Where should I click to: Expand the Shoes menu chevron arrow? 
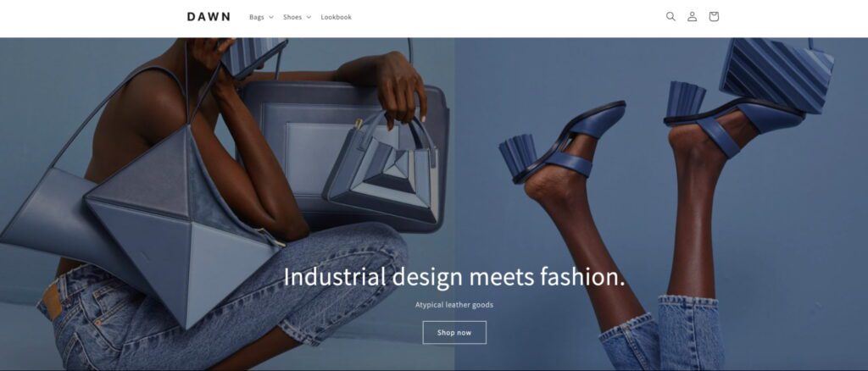pos(309,17)
